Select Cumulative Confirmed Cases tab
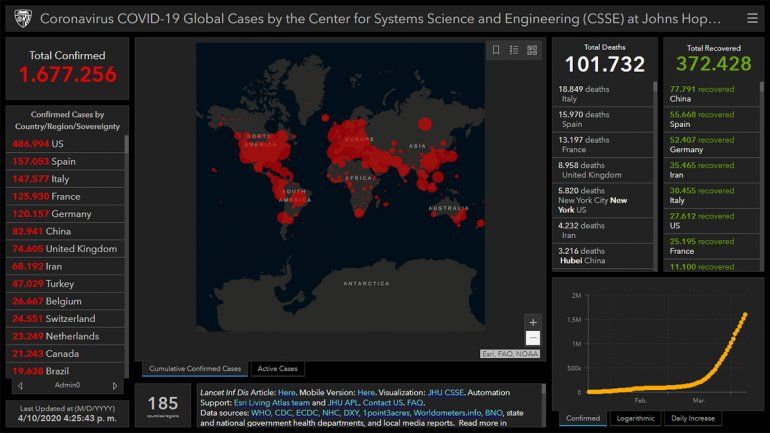 click(x=195, y=369)
